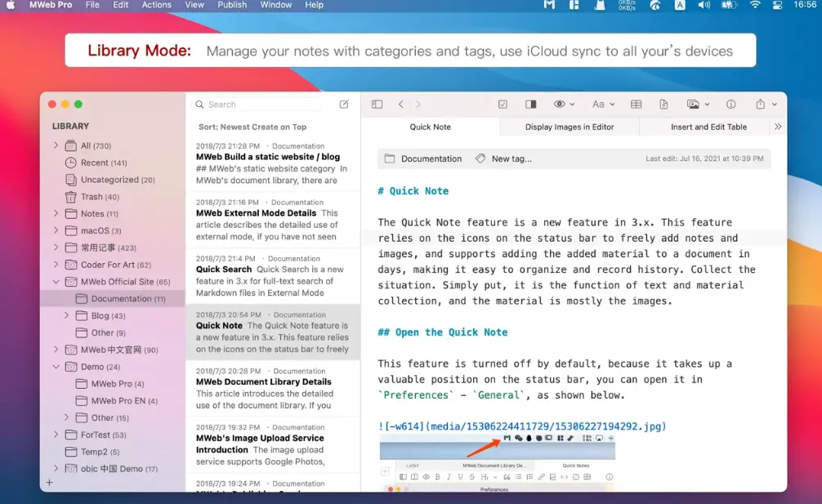Click the Wi-Fi menu bar icon

(755, 5)
